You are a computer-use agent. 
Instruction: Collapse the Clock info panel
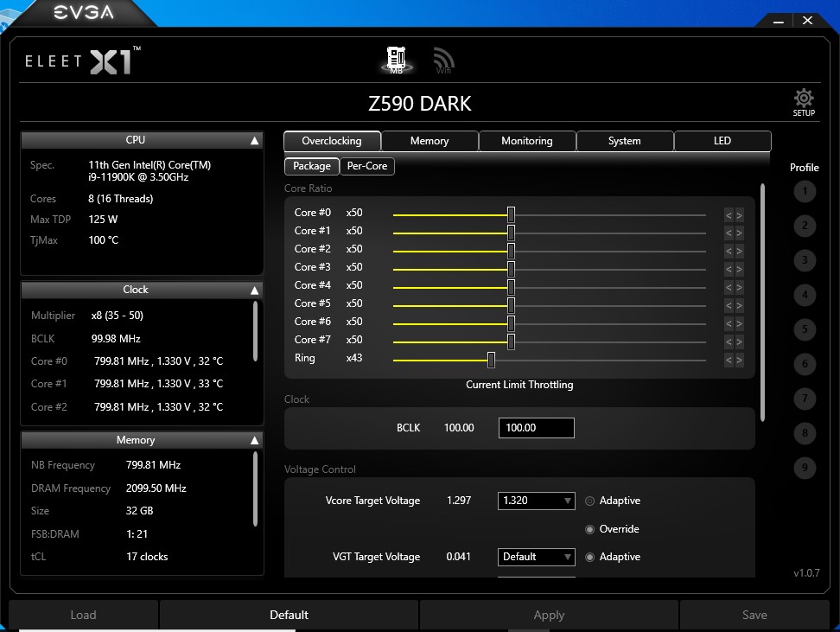(x=254, y=290)
